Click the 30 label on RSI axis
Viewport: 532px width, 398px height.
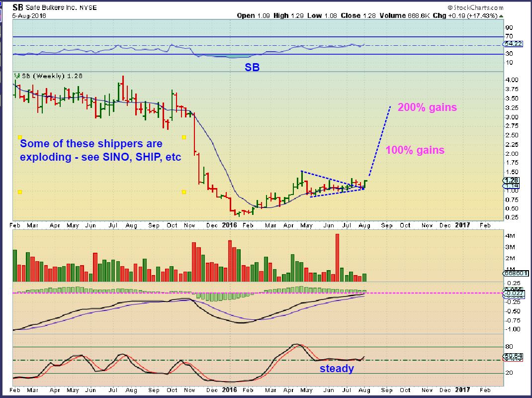tap(509, 54)
